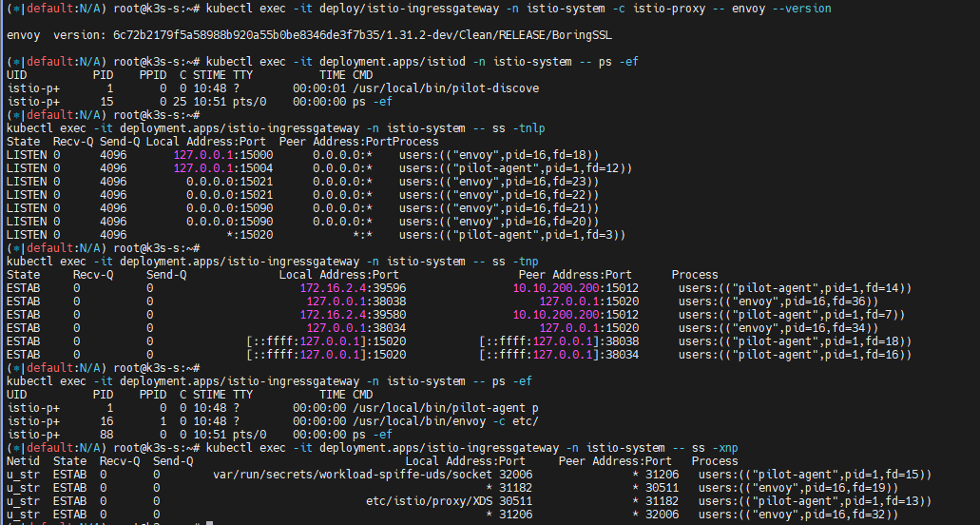Screen dimensions: 980x525
Task: Click the cursor at the bottom prompt
Action: 209,523
